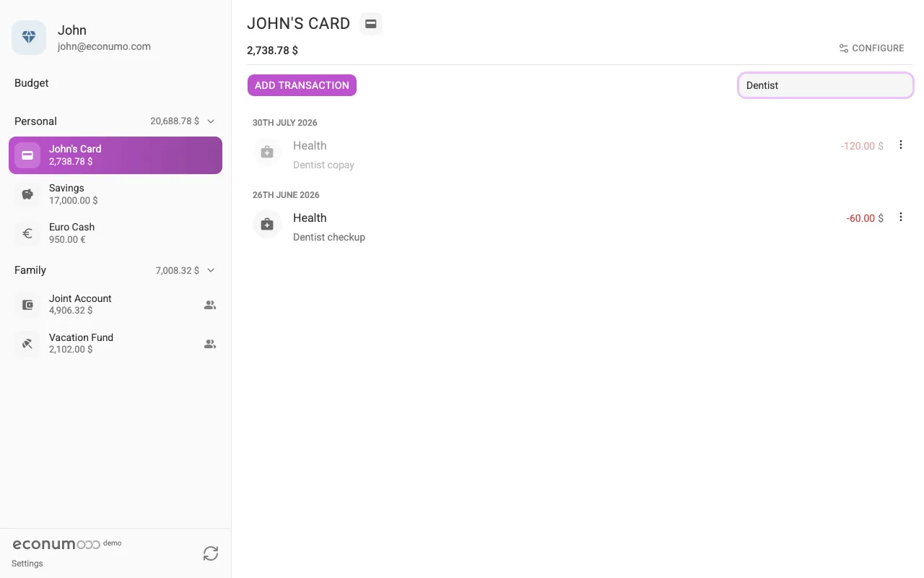Image resolution: width=924 pixels, height=578 pixels.
Task: Click the Health icon for Dentist checkup
Action: point(267,225)
